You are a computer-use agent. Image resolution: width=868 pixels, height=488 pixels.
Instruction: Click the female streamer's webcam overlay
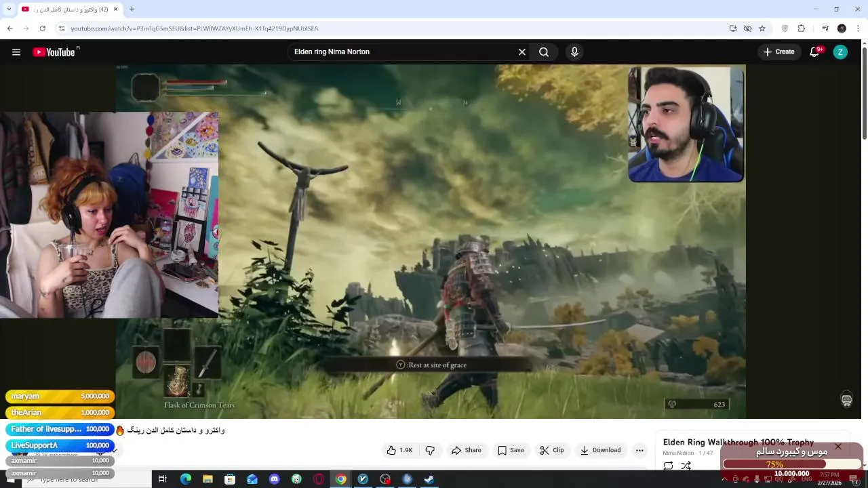[109, 215]
